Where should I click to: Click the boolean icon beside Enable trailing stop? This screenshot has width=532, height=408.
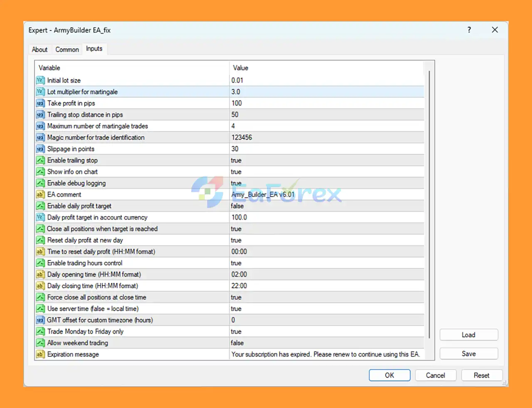[x=40, y=160]
